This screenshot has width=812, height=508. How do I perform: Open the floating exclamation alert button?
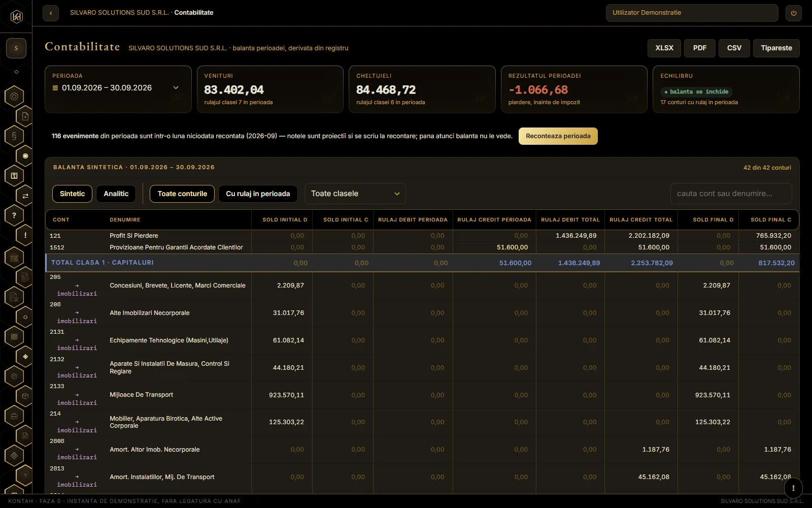793,488
